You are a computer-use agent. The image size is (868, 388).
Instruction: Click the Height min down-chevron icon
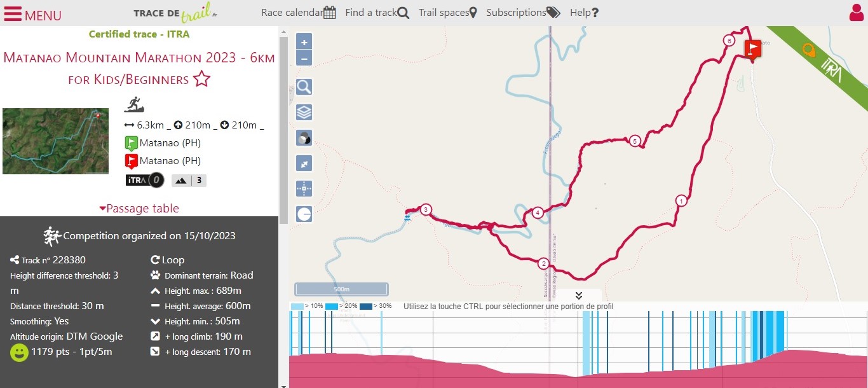click(155, 321)
